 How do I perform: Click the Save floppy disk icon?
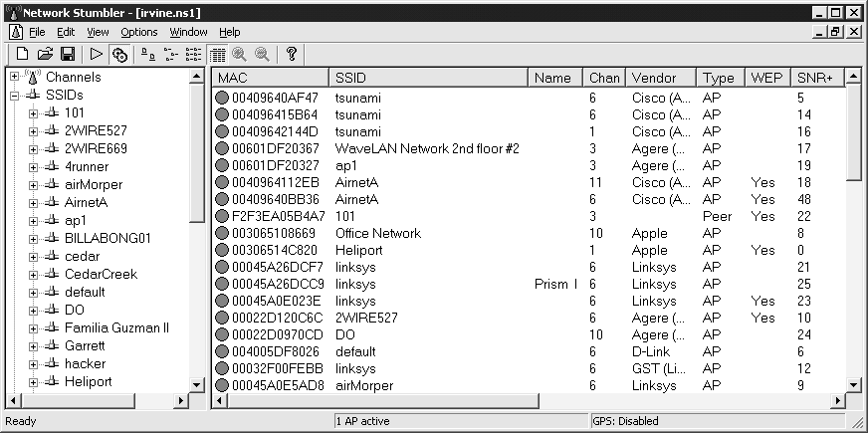point(68,54)
